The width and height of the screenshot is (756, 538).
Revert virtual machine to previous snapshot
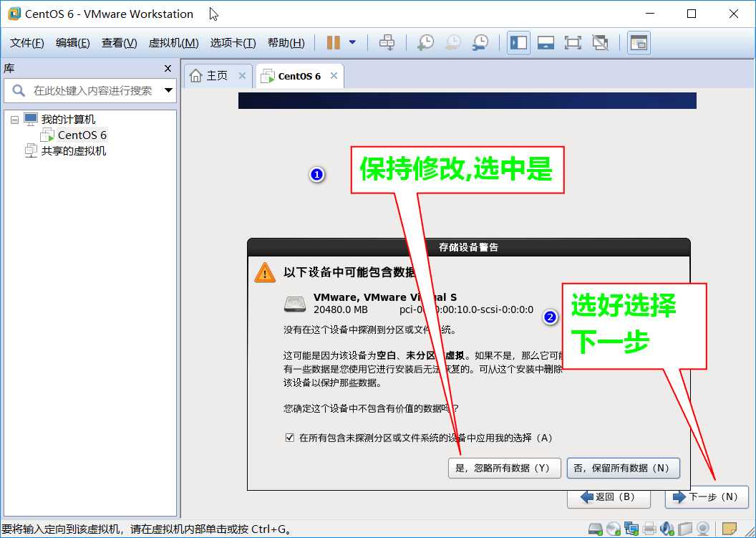point(452,42)
